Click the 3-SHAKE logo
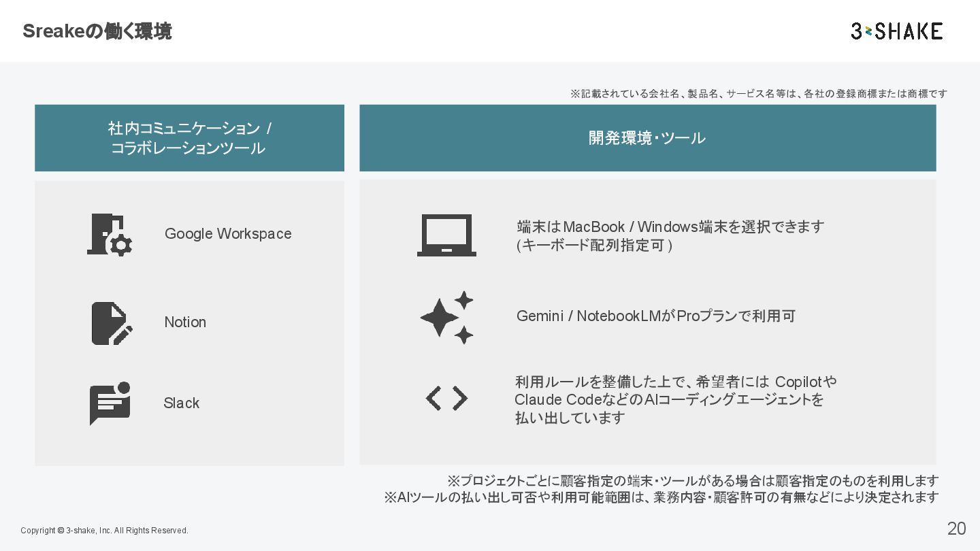Viewport: 980px width, 551px height. 897,31
